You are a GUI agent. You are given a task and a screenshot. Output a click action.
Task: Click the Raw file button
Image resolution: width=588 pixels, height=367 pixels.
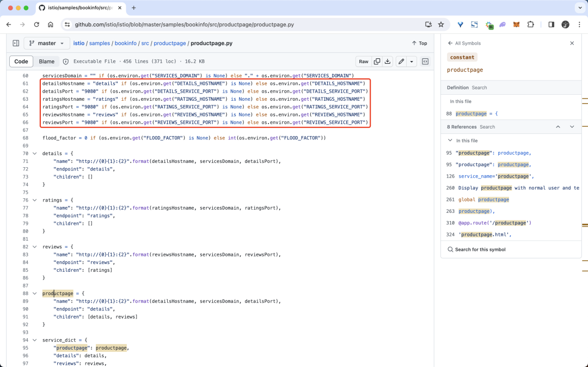click(x=363, y=62)
